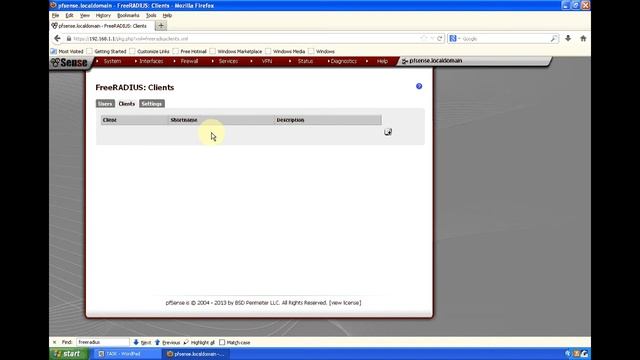Screen dimensions: 640x360
Task: Click the Find text input field
Action: pos(102,342)
